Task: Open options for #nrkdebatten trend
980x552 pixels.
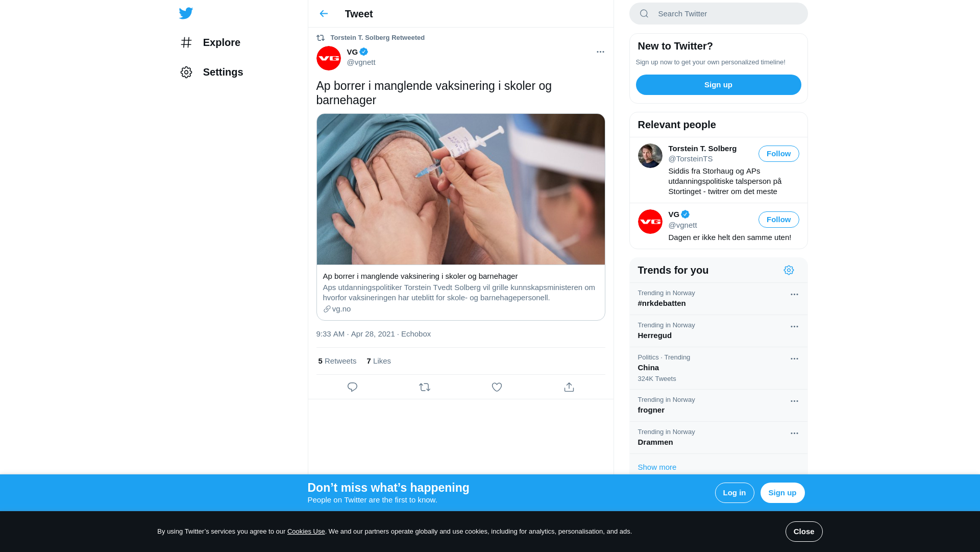Action: coord(794,295)
